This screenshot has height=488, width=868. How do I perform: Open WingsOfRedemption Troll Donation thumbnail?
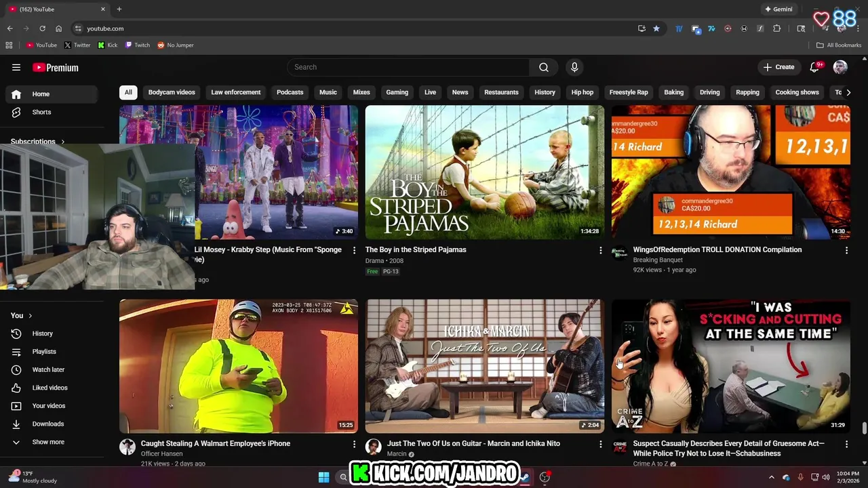tap(730, 172)
